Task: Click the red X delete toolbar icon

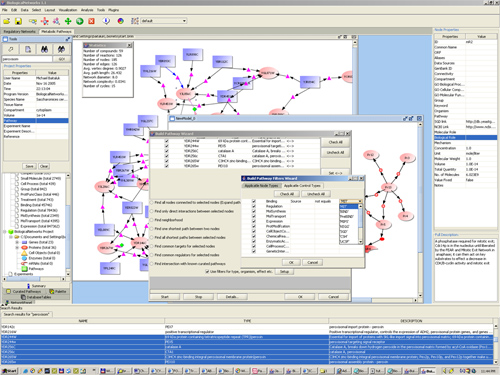Action: pos(91,21)
